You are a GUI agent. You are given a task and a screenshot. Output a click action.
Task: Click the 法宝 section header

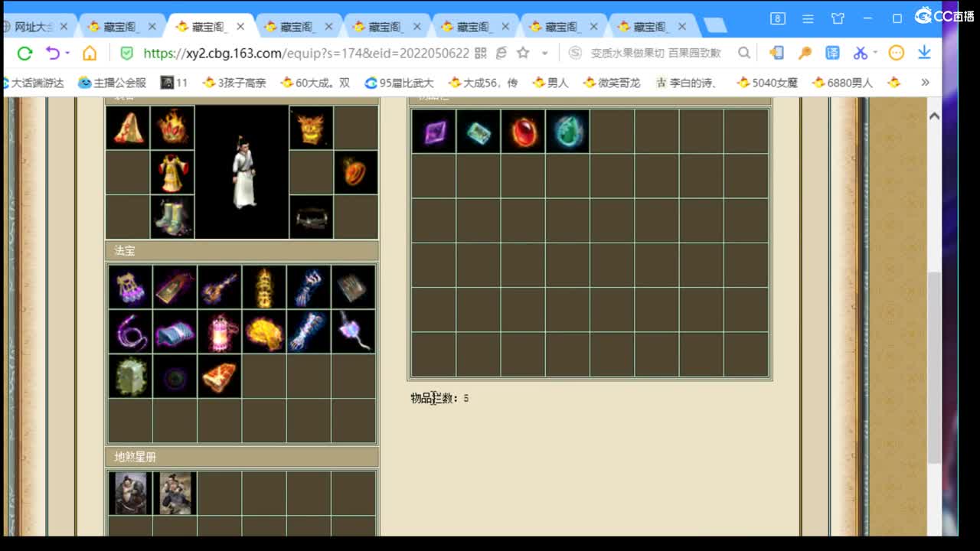(242, 251)
